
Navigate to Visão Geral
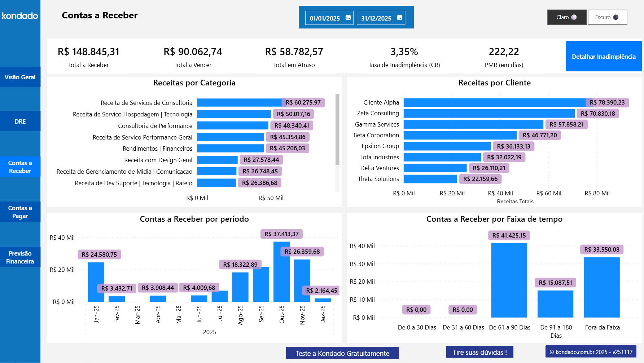click(x=20, y=77)
